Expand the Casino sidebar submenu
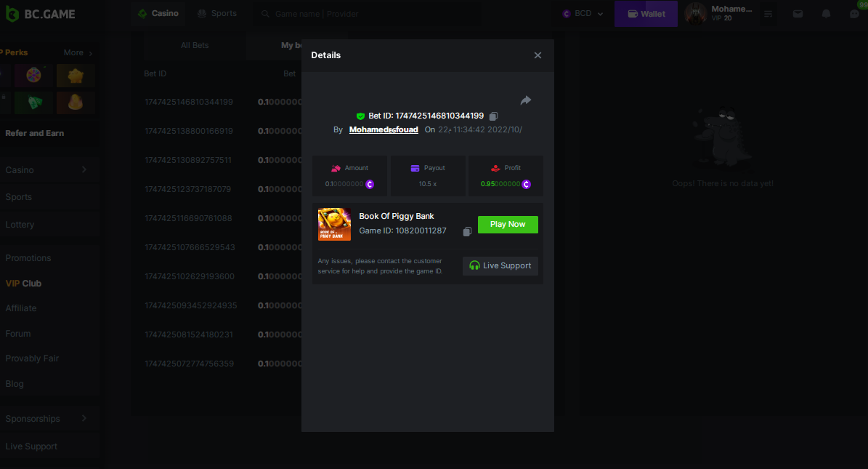Image resolution: width=868 pixels, height=469 pixels. (x=84, y=169)
